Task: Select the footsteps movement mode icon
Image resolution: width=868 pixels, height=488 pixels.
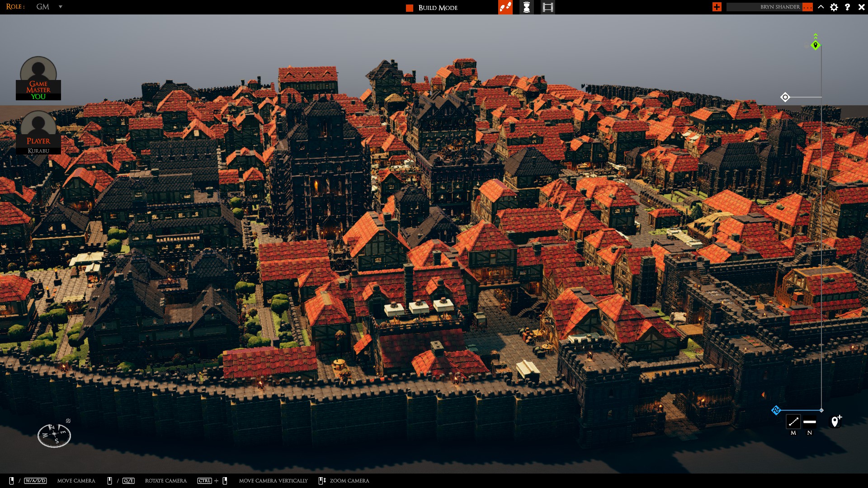Action: (505, 7)
